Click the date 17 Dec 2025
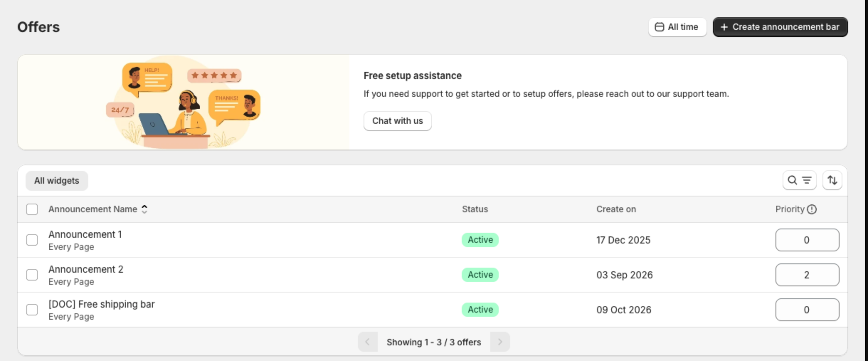Image resolution: width=868 pixels, height=361 pixels. pos(623,240)
